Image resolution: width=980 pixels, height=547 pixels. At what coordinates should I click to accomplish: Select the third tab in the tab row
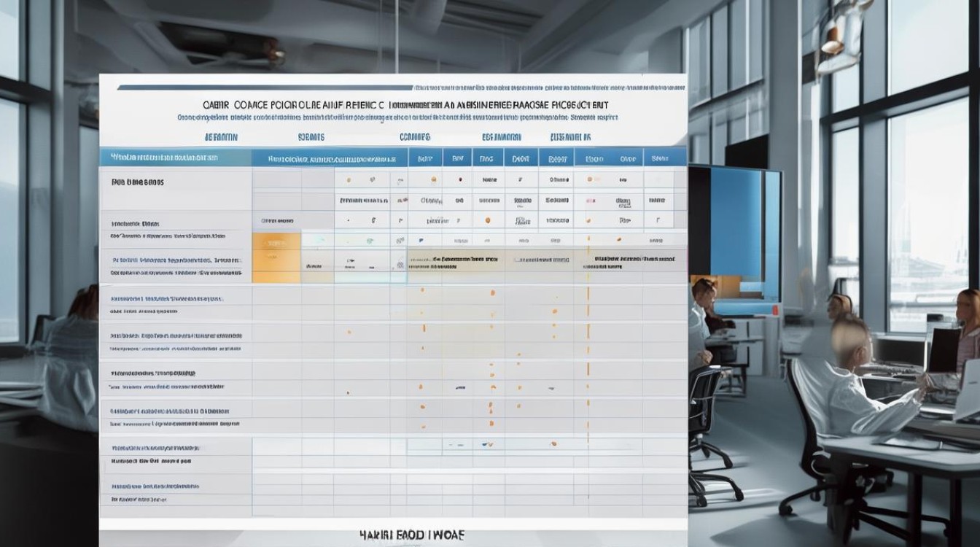(415, 137)
